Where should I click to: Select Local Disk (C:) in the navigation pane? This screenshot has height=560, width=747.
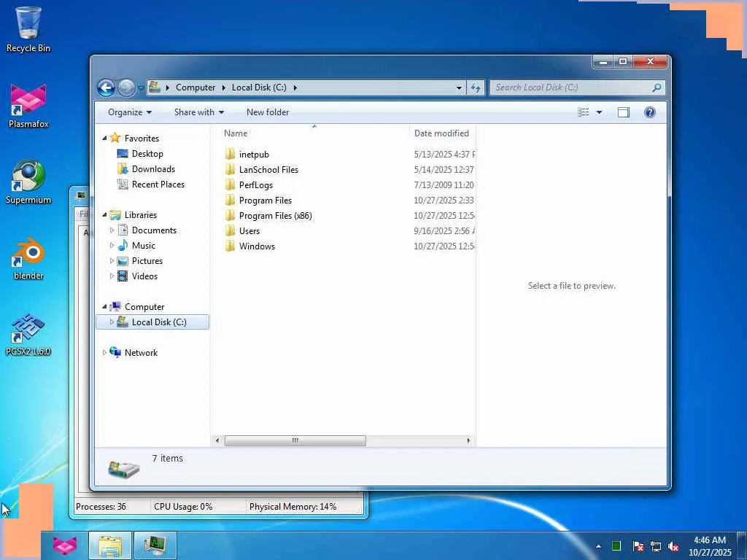pyautogui.click(x=152, y=322)
